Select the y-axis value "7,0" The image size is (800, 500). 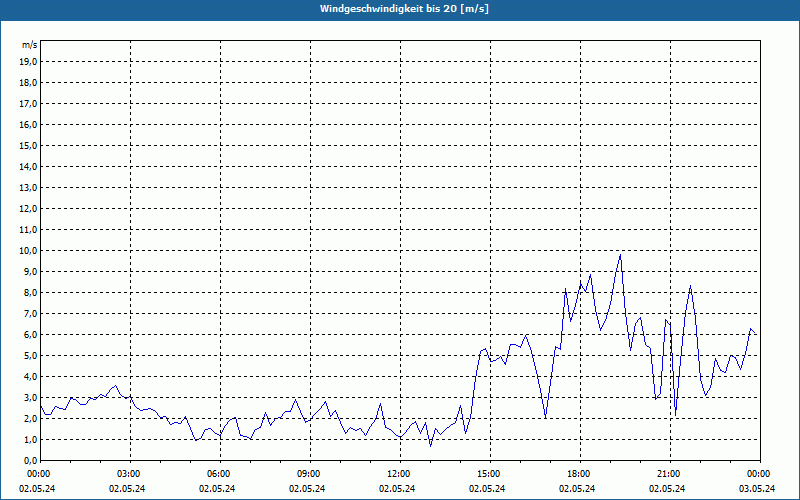point(30,314)
